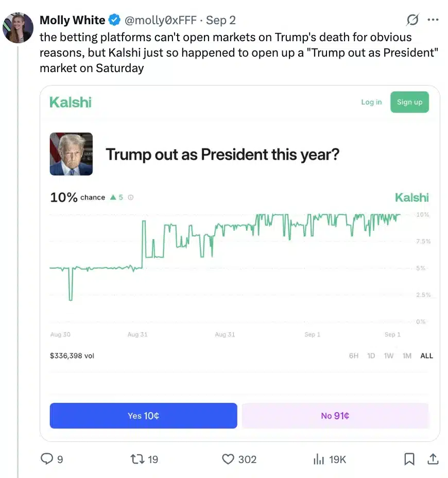This screenshot has width=448, height=478.
Task: Click the repost icon
Action: pyautogui.click(x=136, y=459)
